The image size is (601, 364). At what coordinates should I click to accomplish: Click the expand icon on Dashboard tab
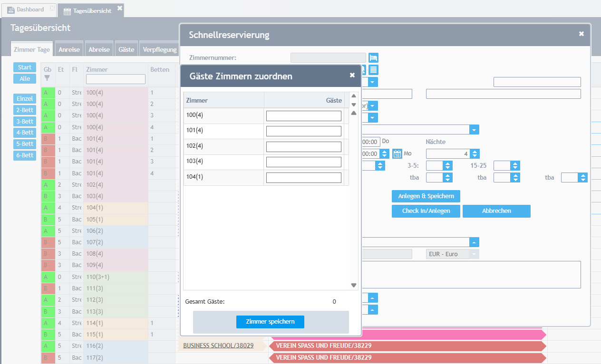52,9
